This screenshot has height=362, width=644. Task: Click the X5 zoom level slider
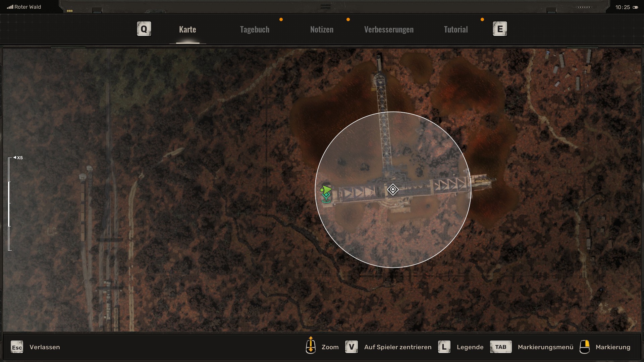tap(10, 204)
